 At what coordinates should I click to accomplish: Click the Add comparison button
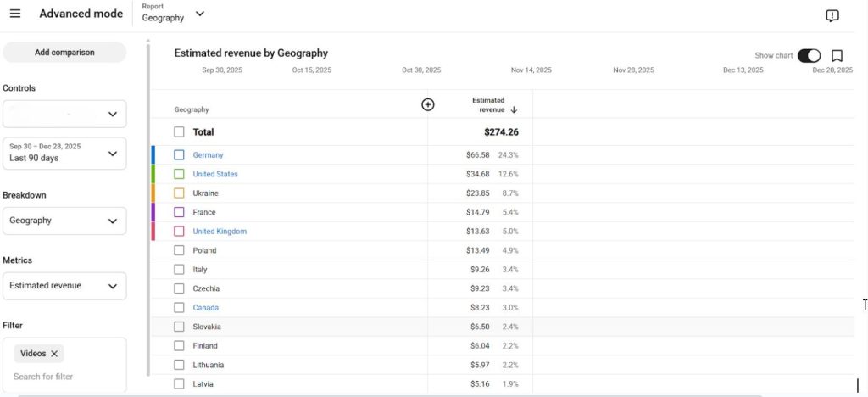click(64, 53)
